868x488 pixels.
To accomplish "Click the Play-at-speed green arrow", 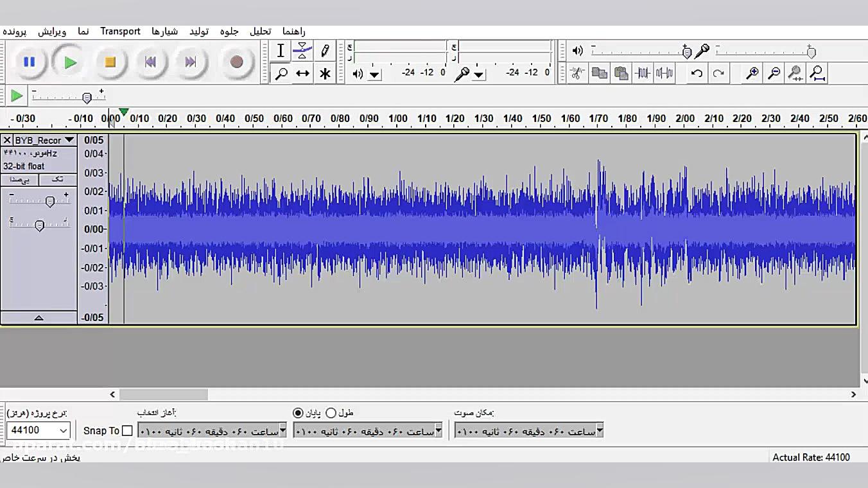I will (17, 96).
